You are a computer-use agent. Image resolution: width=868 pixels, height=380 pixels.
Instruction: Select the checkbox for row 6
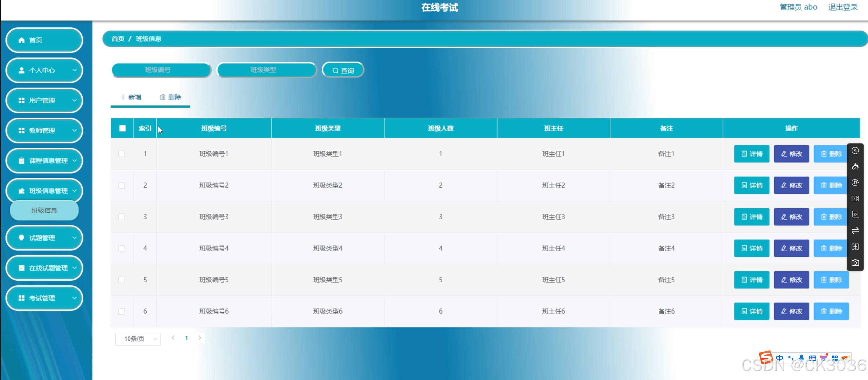(x=122, y=311)
